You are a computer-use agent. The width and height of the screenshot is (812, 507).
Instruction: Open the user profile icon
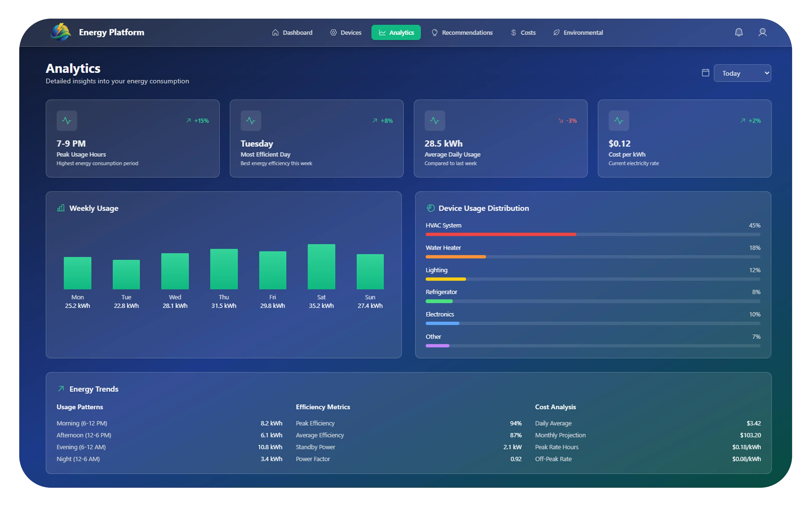pyautogui.click(x=762, y=32)
